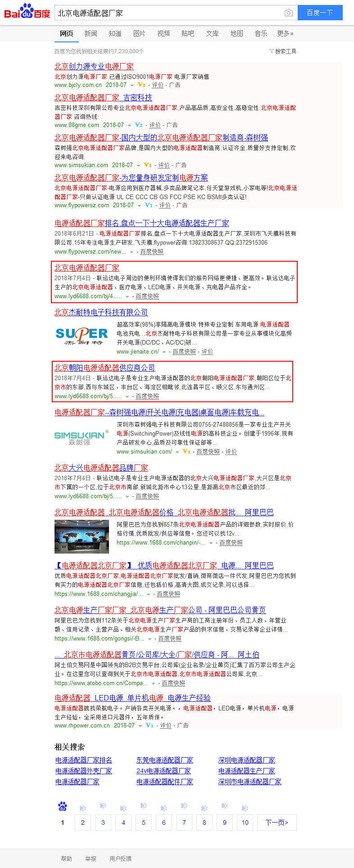Switch to the 图片 tab
354x868 pixels.
pyautogui.click(x=139, y=33)
